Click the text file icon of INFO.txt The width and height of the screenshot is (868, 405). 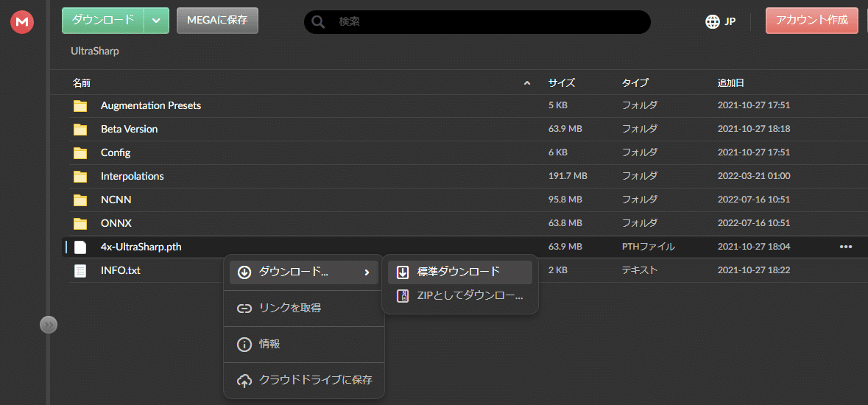[x=80, y=271]
